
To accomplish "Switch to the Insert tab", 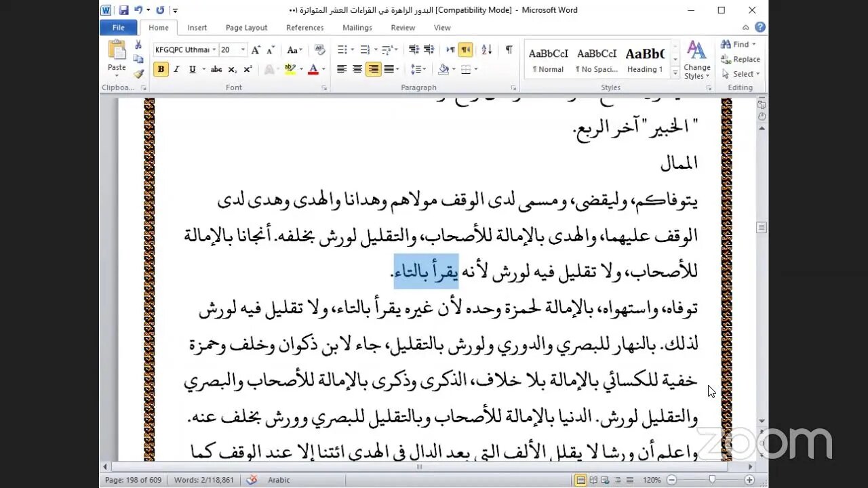I will (197, 28).
